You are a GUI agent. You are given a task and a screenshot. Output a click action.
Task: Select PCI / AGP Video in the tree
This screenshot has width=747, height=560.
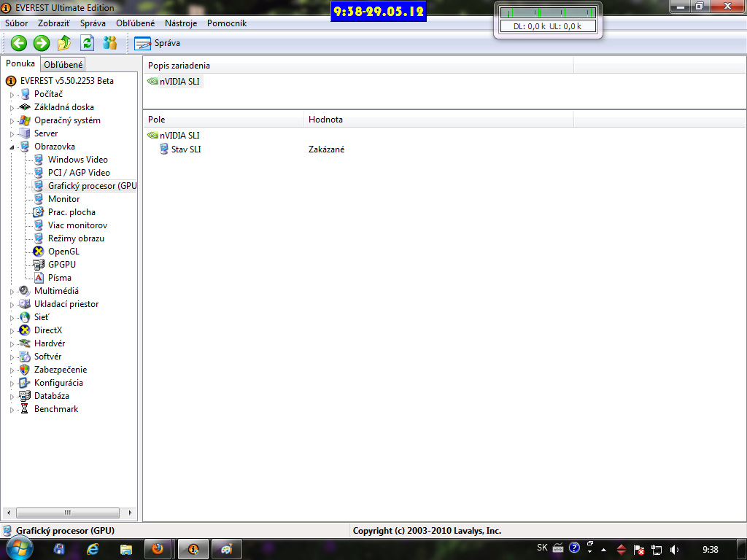tap(79, 173)
